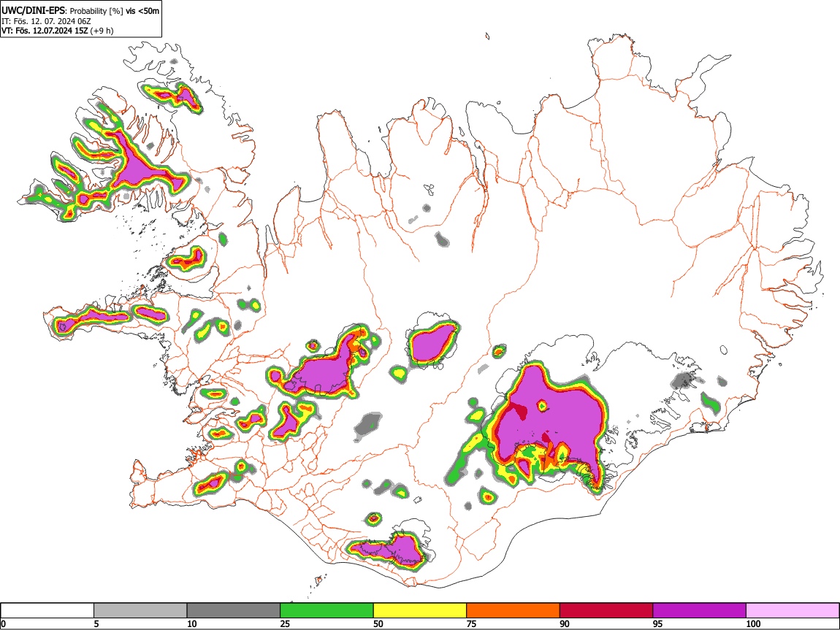This screenshot has height=630, width=840.
Task: Click the 'IT: Fös. 12. 07. 2024 06Z' line
Action: [46, 21]
